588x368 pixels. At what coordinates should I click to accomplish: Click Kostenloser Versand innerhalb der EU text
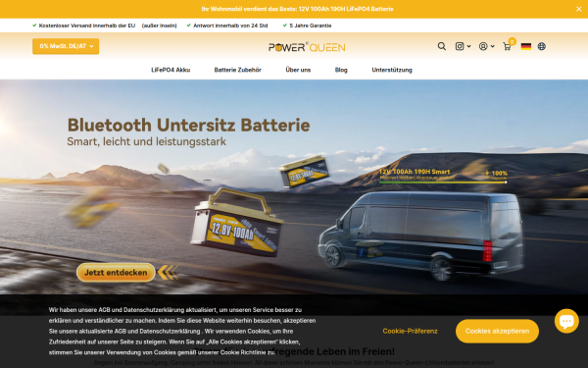(87, 26)
